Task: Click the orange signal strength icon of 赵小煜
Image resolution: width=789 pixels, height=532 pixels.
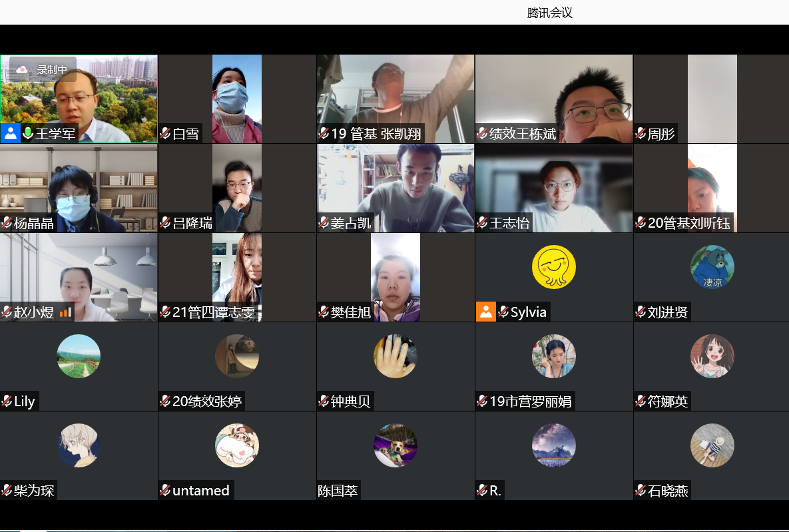Action: tap(65, 312)
